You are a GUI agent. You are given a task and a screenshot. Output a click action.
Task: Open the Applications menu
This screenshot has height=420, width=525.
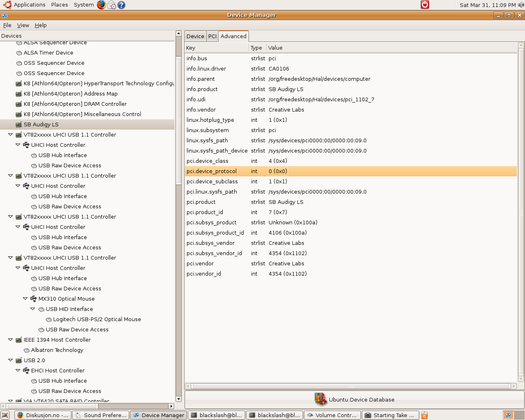tap(30, 5)
